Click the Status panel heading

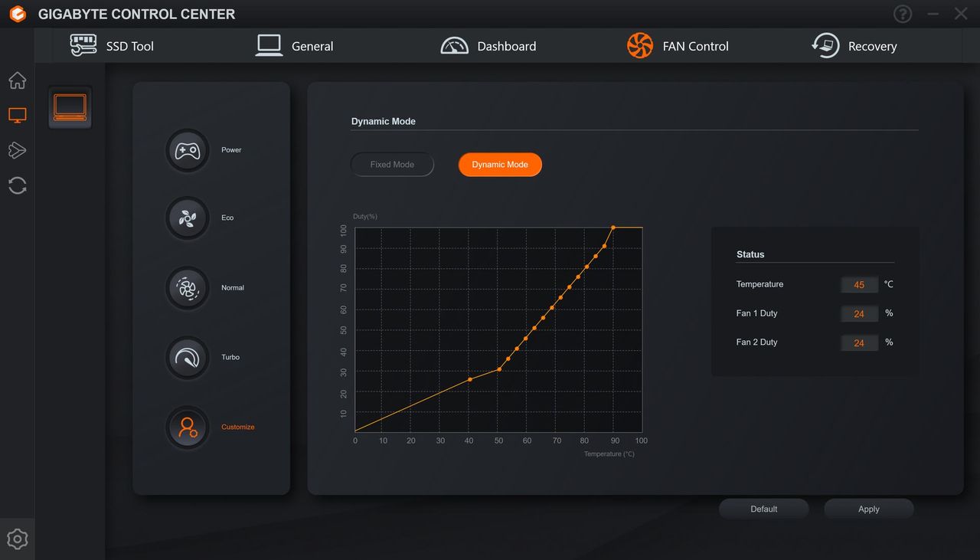click(x=750, y=254)
